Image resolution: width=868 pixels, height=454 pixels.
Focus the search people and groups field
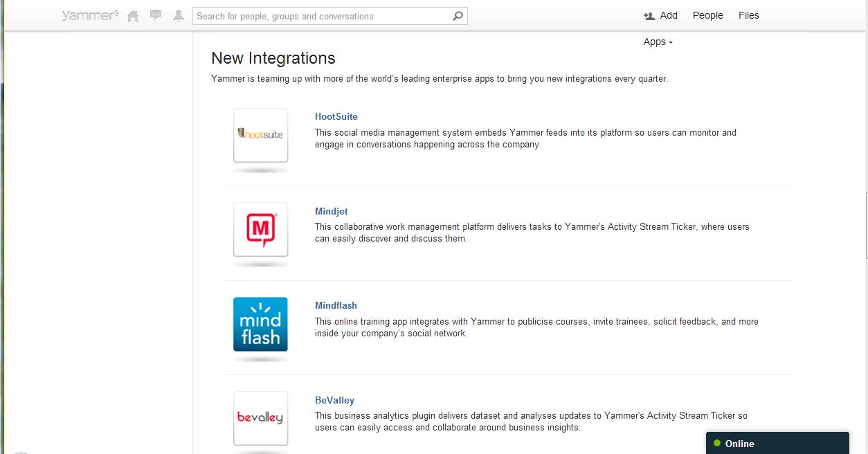tap(330, 16)
